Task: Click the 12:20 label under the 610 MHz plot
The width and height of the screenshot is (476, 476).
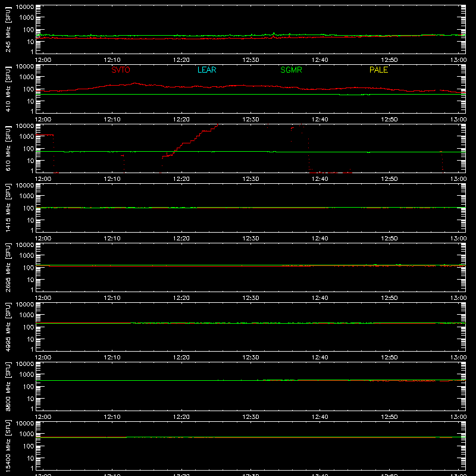Action: 181,179
